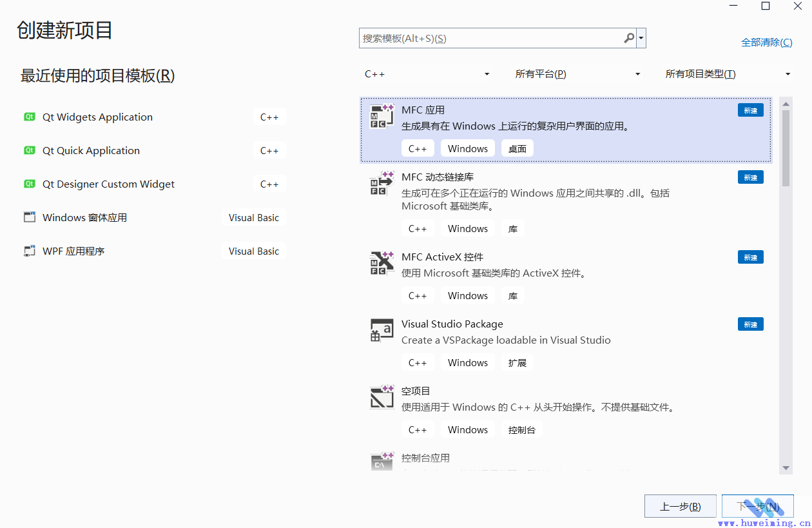This screenshot has height=528, width=812.
Task: Select the MFC 应用 template title
Action: [x=423, y=110]
